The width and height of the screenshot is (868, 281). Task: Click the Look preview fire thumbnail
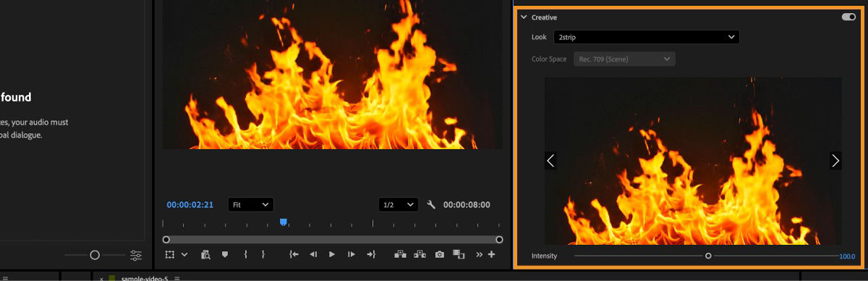tap(693, 161)
